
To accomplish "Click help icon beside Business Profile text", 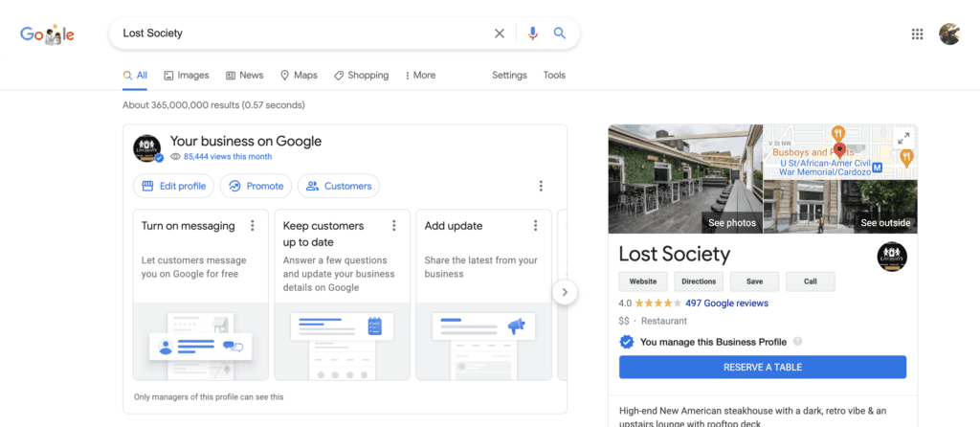I will [x=797, y=342].
